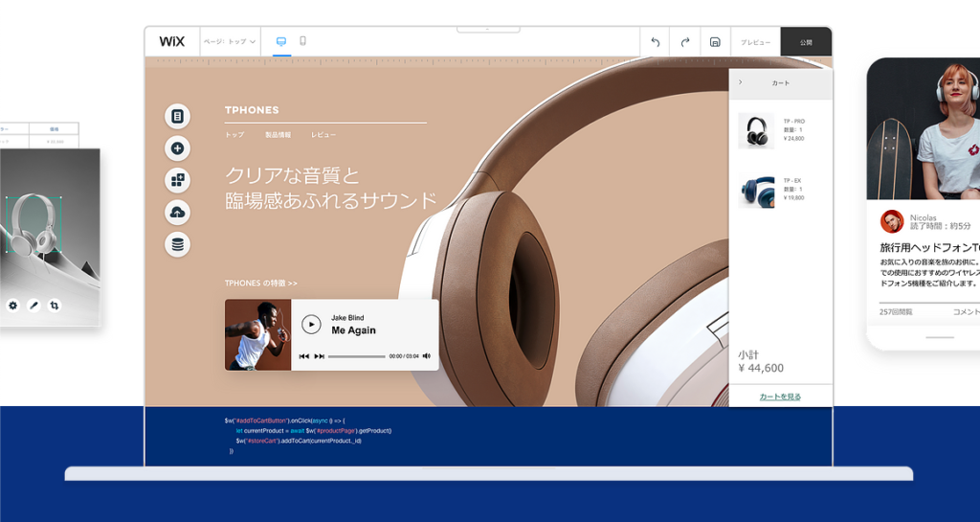Mute the music player volume
Image resolution: width=980 pixels, height=522 pixels.
pyautogui.click(x=427, y=356)
